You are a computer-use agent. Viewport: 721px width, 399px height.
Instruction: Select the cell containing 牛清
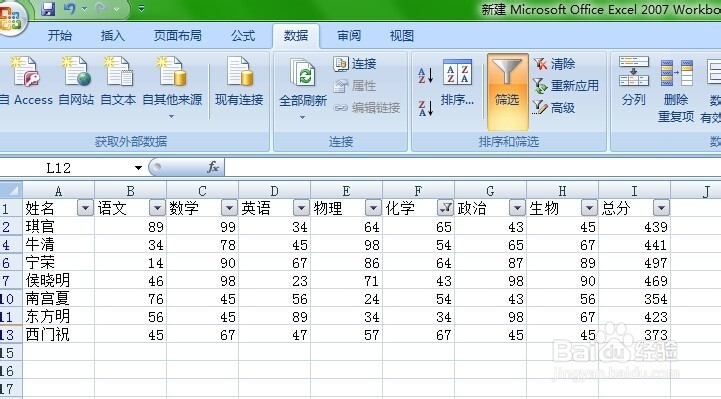pos(58,245)
